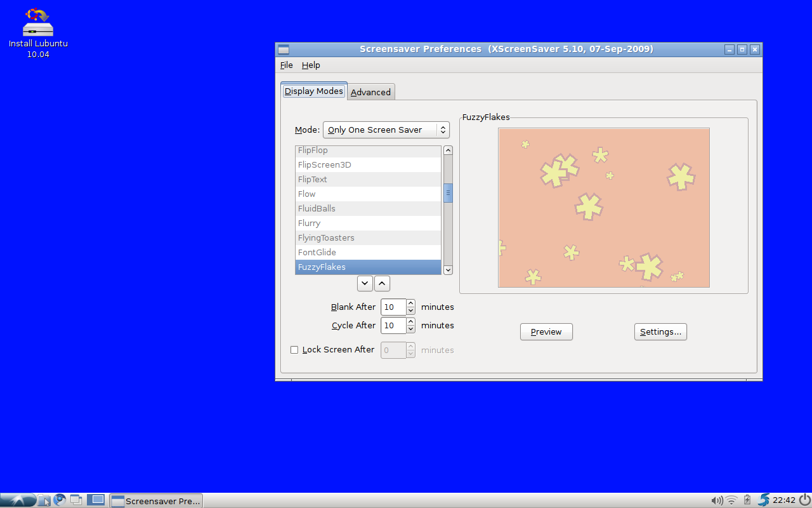Select FlipScreen3D in the list
Screen dimensions: 812x508
368,165
